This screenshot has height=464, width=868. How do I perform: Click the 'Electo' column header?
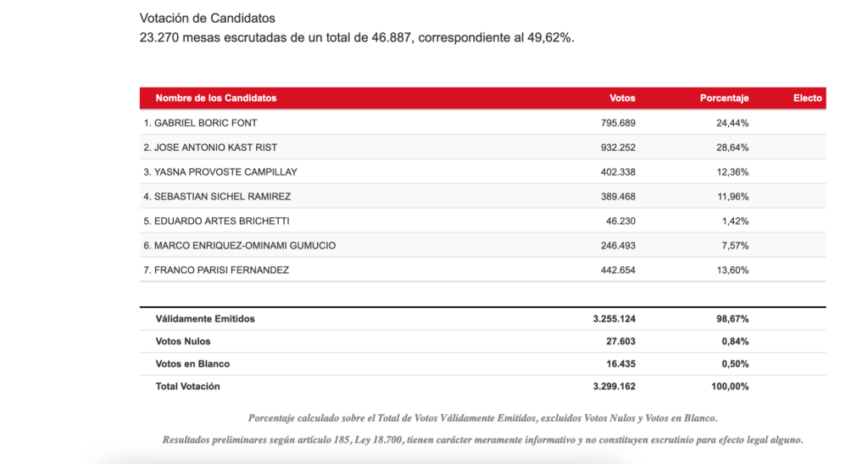[x=807, y=98]
